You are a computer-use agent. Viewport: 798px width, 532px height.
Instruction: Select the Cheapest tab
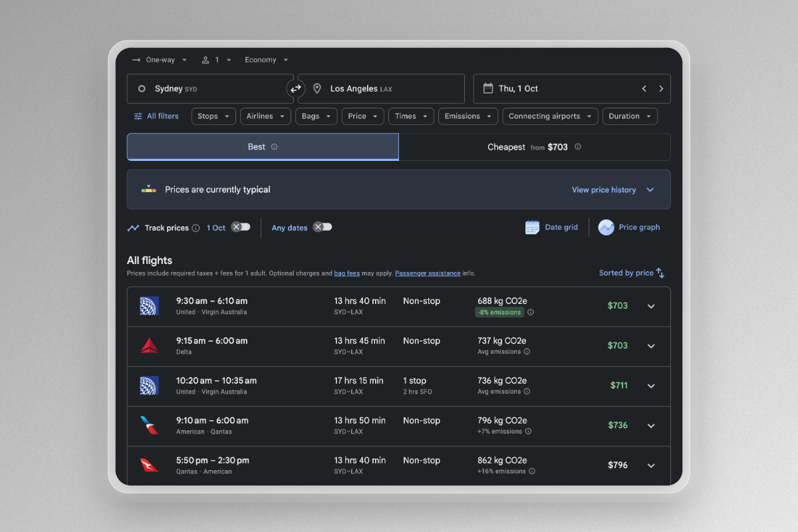[535, 147]
